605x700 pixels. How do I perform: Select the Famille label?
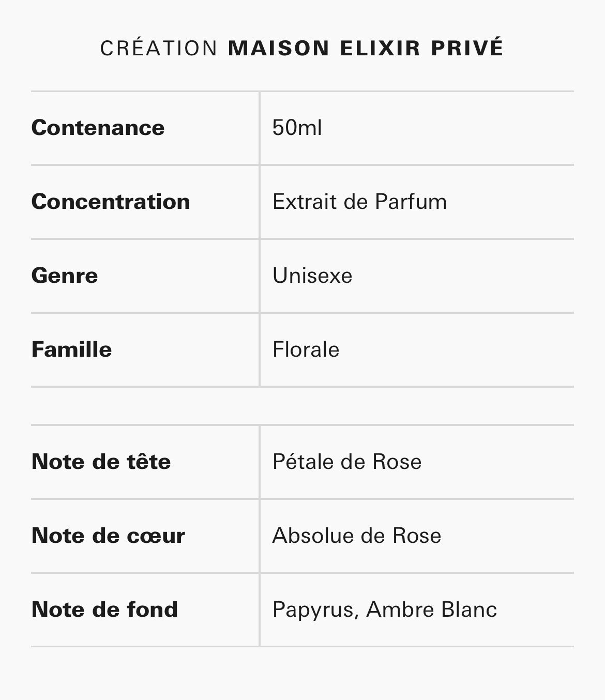[x=71, y=349]
